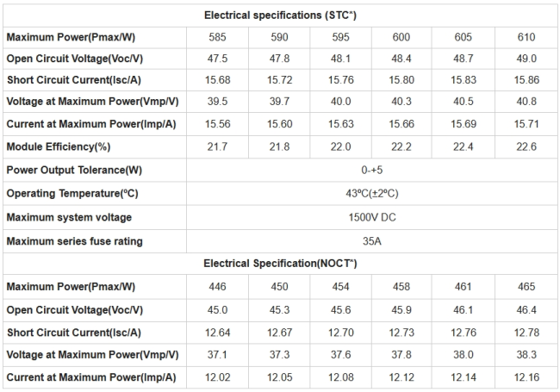Click the Maximum series fuse rating label
Image resolution: width=560 pixels, height=392 pixels.
[x=74, y=240]
